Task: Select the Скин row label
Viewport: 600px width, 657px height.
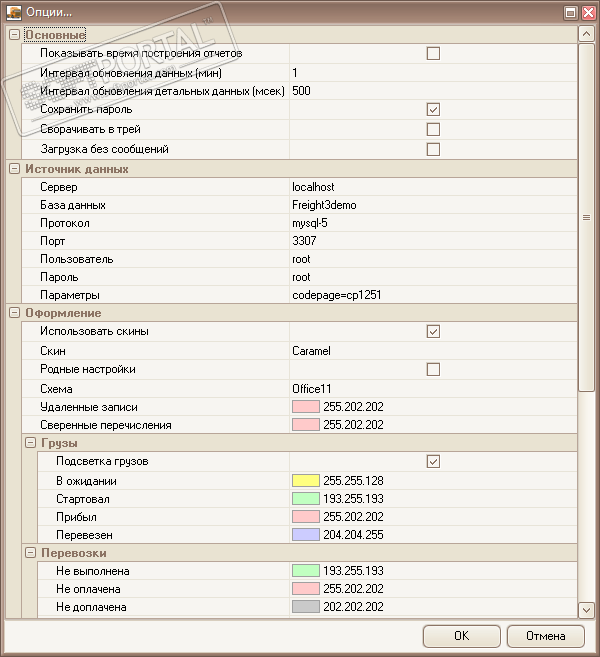Action: tap(53, 351)
